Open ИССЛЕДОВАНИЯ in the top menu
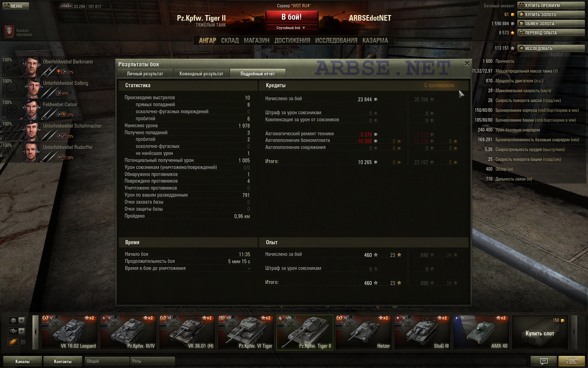 click(336, 41)
